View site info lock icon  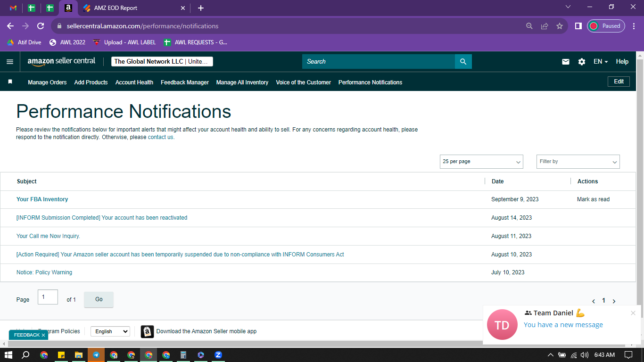(59, 26)
